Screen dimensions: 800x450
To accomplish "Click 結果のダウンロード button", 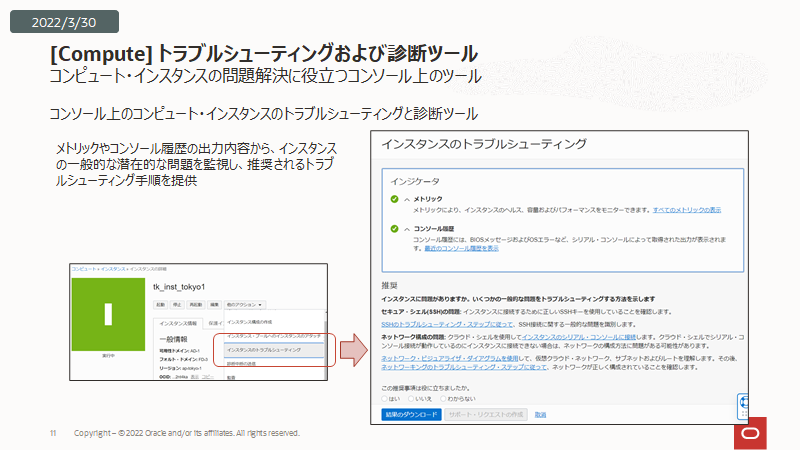I will pos(411,414).
